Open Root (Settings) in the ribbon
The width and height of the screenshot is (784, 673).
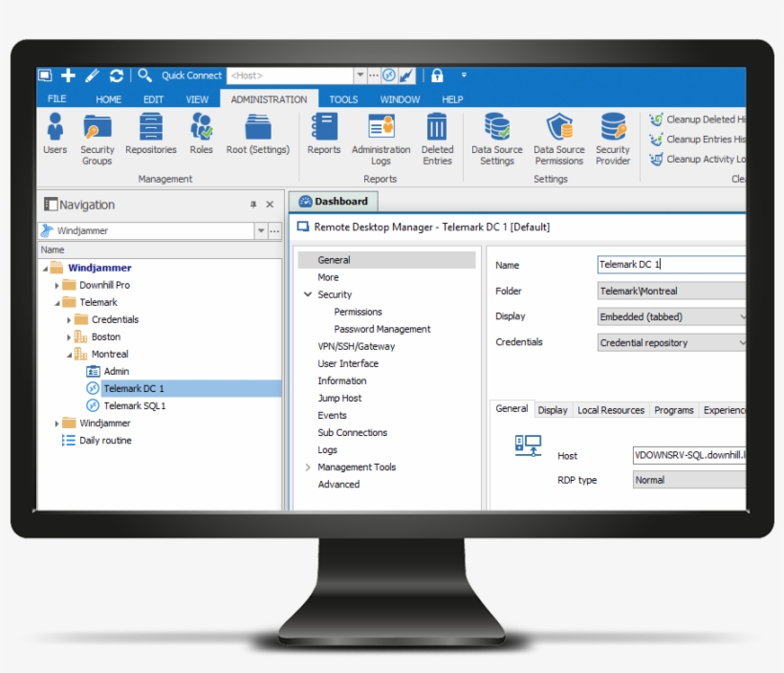(257, 134)
